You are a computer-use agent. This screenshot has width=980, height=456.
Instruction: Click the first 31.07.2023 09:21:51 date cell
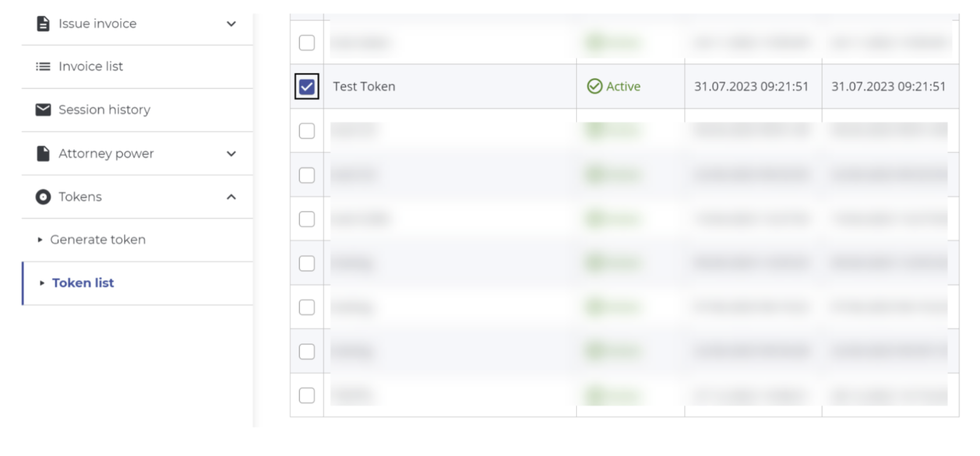[x=751, y=86]
